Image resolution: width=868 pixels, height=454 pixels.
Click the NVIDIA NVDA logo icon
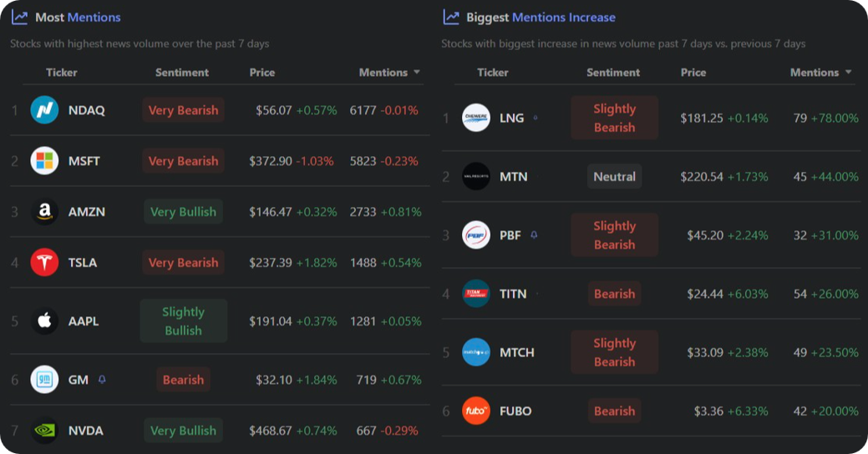44,431
